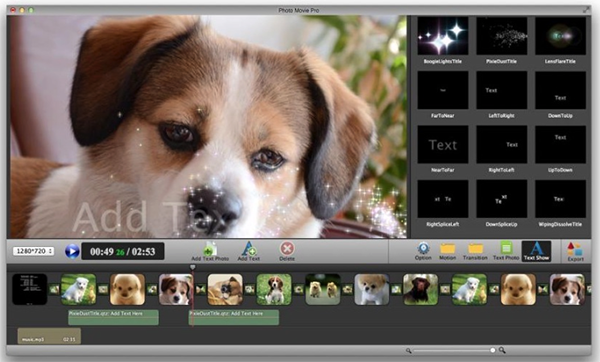Select the LeftToRight text animation

pos(502,90)
